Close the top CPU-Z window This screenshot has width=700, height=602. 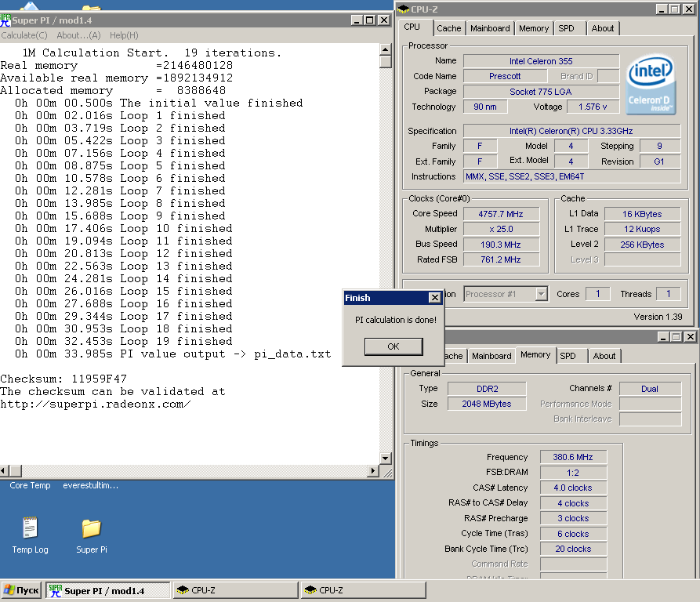pos(689,9)
